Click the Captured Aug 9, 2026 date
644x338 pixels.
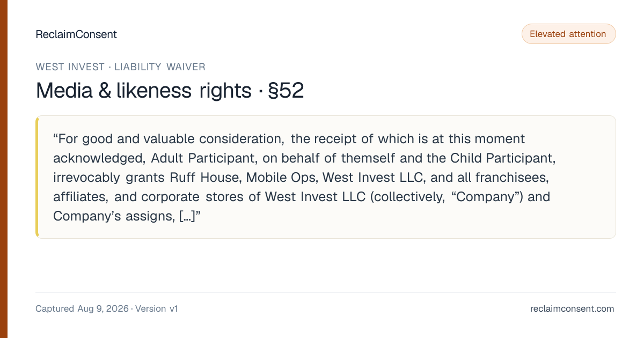pyautogui.click(x=82, y=308)
